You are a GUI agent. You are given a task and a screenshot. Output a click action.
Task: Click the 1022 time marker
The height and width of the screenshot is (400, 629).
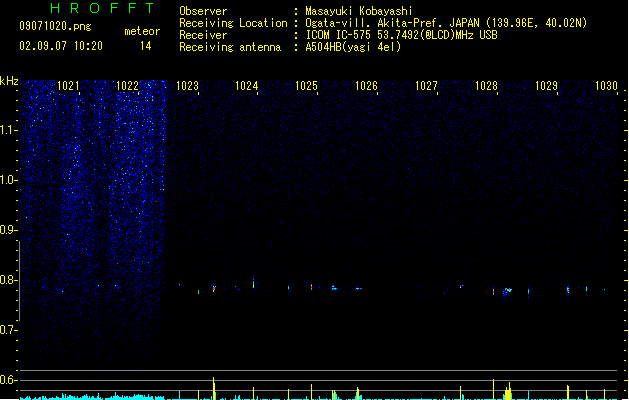pyautogui.click(x=127, y=86)
